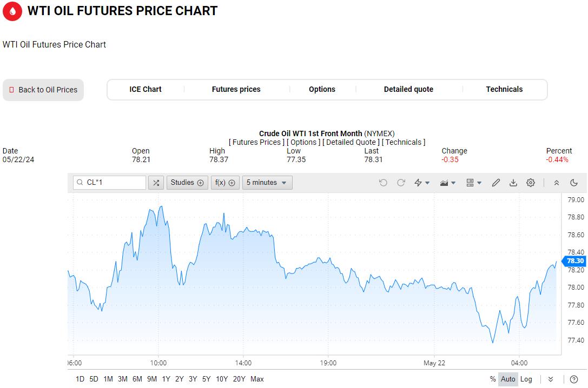Select the 1D time range
This screenshot has width=588, height=388.
[x=80, y=379]
